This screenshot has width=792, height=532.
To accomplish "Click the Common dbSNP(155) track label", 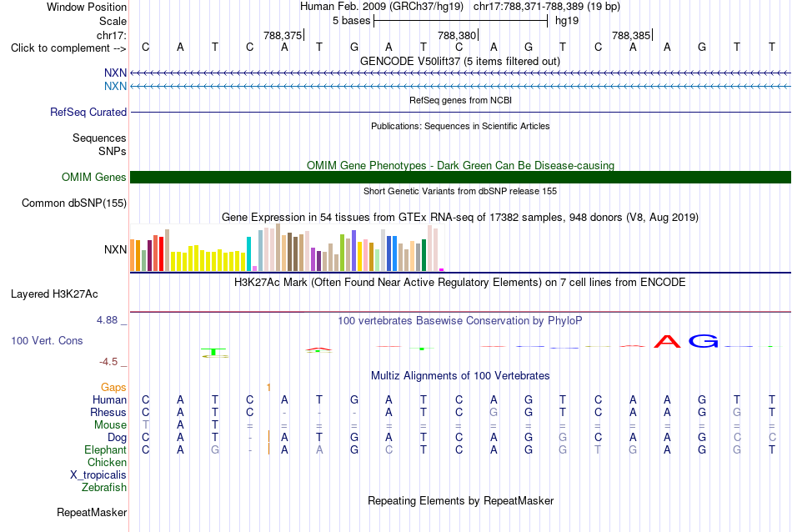I will click(74, 203).
